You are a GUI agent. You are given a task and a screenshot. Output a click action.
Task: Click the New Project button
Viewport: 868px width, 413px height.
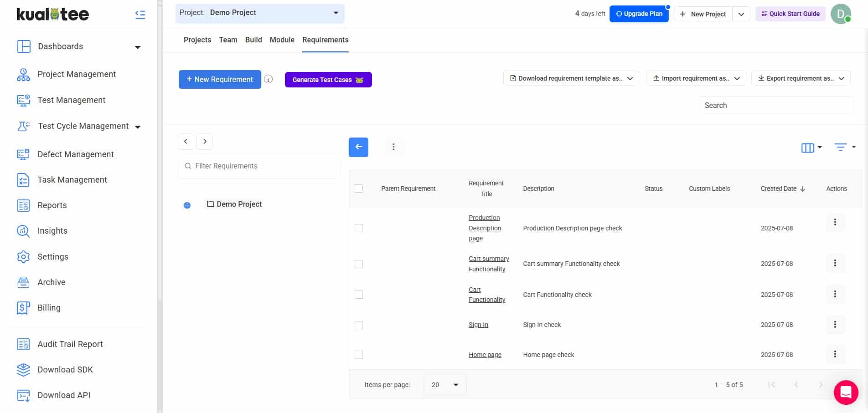[x=703, y=14]
